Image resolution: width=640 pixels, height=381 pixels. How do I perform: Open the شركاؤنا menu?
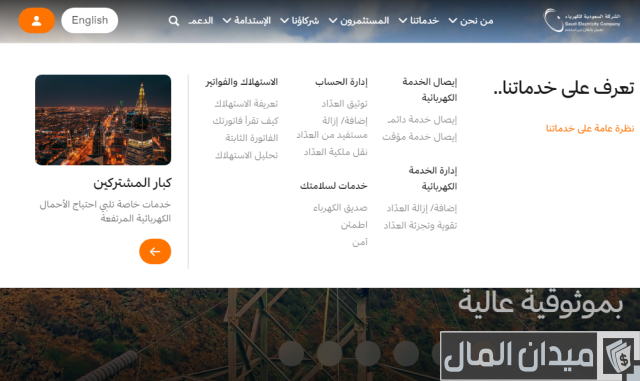tap(305, 21)
